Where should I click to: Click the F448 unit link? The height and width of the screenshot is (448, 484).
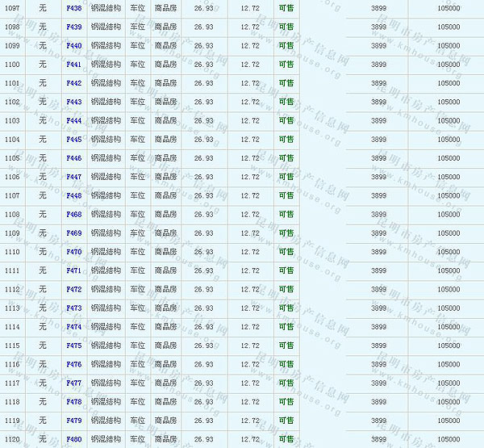click(73, 195)
